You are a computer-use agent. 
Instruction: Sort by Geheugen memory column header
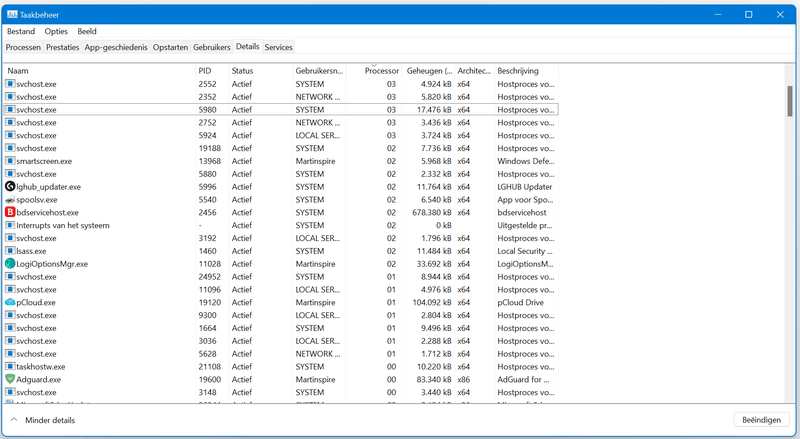pyautogui.click(x=428, y=71)
